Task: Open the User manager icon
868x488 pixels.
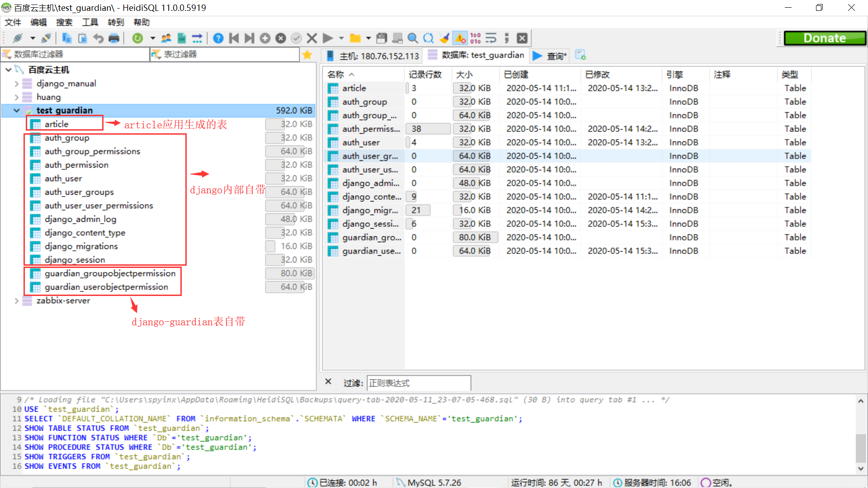Action: pyautogui.click(x=166, y=38)
